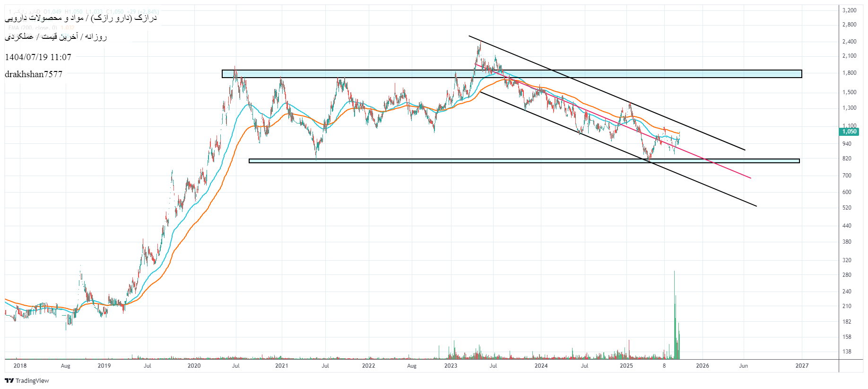Screen dimensions: 868x389
Task: Click the 2020 label on time axis
Action: click(x=194, y=365)
